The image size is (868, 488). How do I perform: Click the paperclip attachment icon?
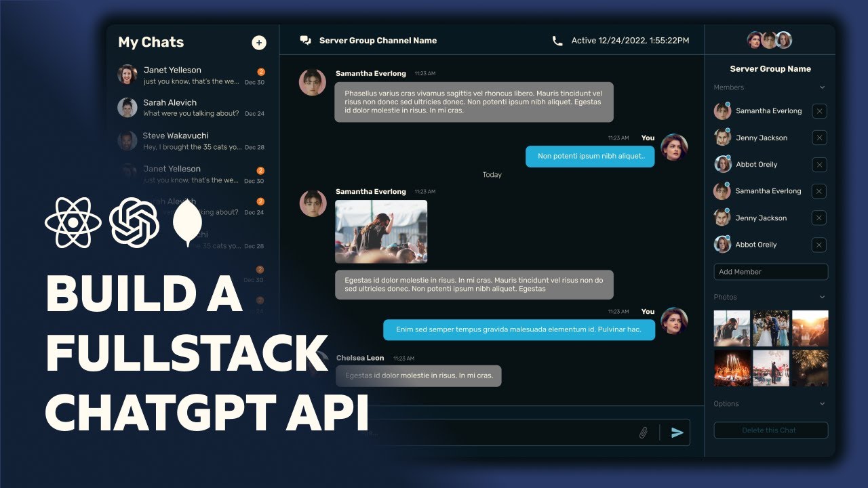point(644,432)
